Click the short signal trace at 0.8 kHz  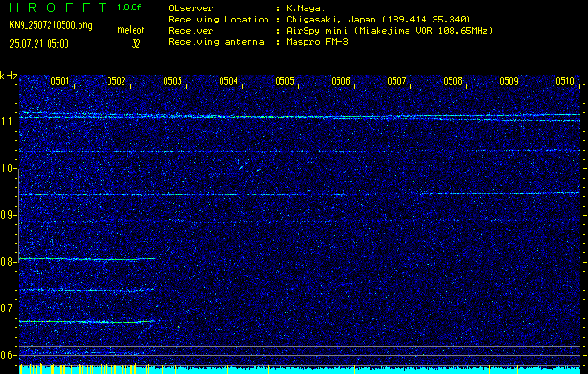[x=87, y=259]
